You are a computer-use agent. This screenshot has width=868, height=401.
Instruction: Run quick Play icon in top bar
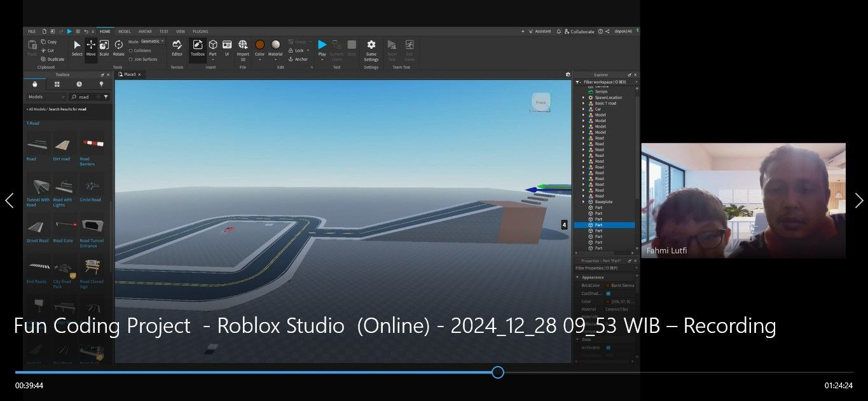pos(69,31)
